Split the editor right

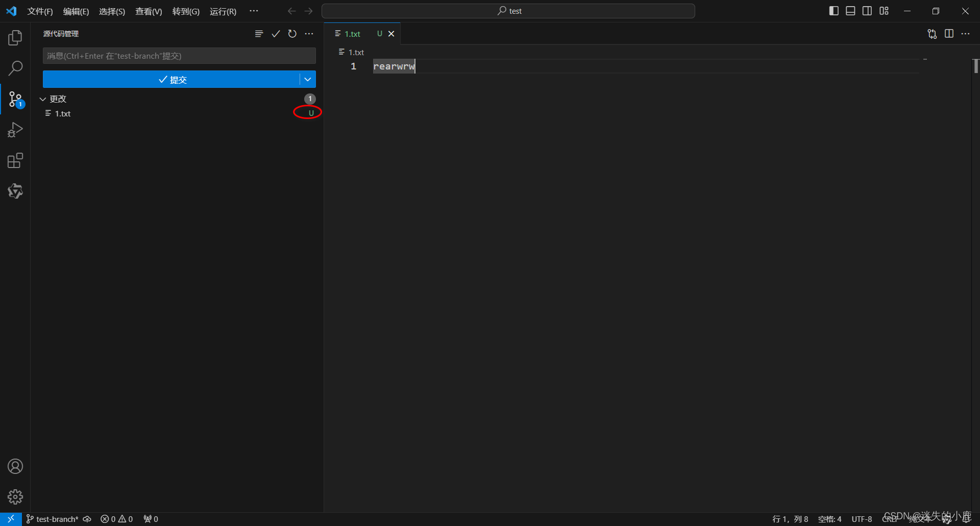(x=949, y=34)
